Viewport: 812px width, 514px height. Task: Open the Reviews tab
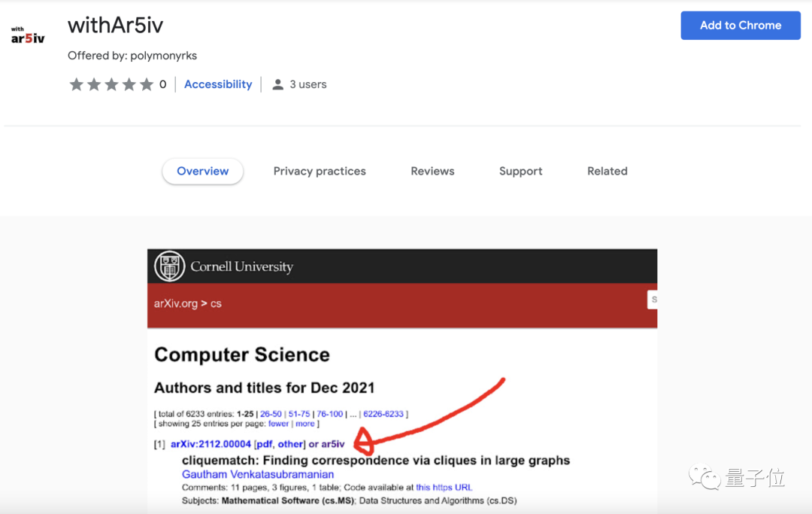coord(432,171)
